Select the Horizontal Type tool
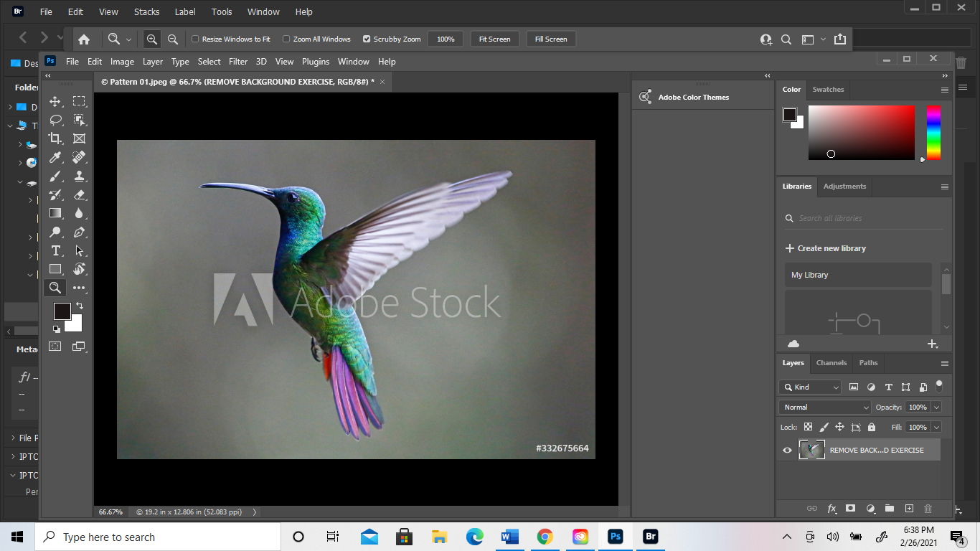 (x=55, y=250)
